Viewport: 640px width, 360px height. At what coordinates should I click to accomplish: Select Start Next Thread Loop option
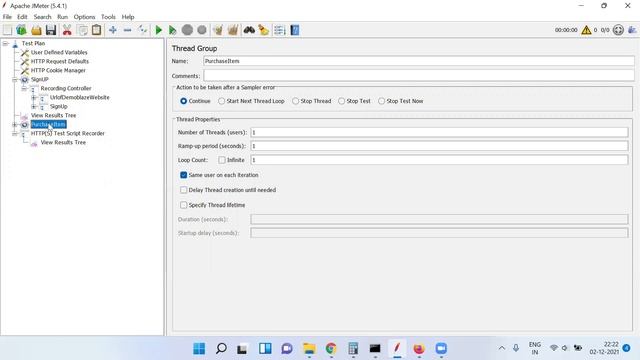pyautogui.click(x=221, y=101)
